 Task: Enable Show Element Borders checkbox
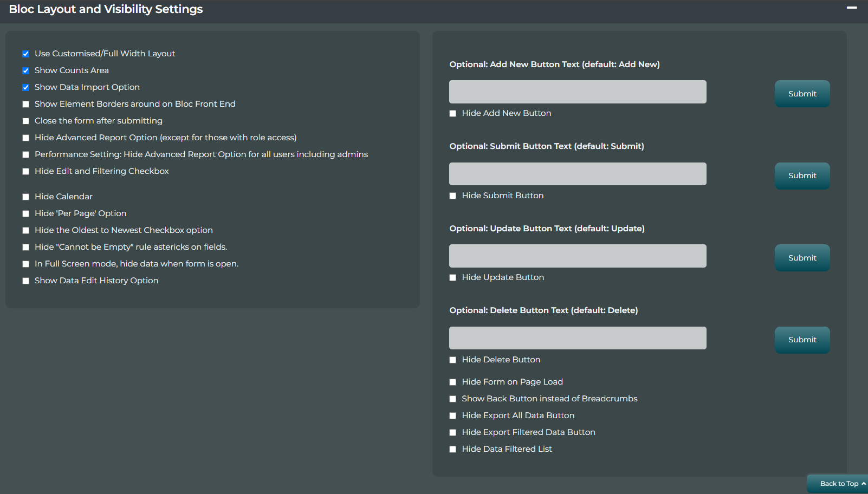(x=25, y=104)
